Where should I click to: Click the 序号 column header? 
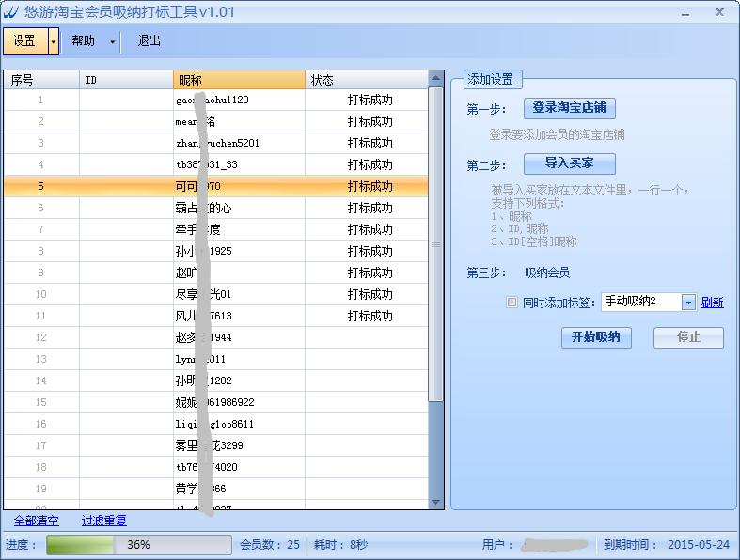tap(41, 80)
